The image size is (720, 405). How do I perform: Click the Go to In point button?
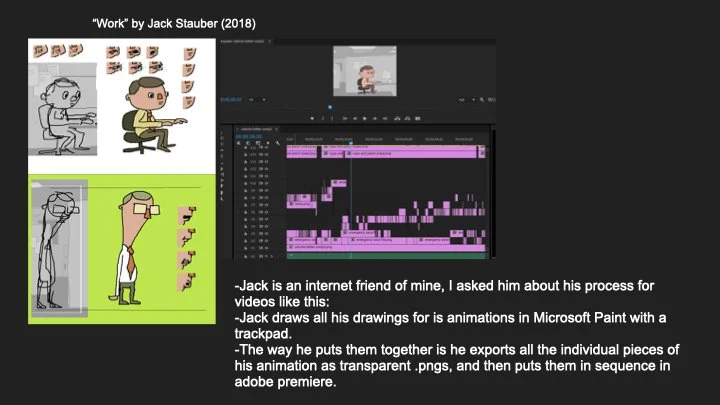coord(345,118)
